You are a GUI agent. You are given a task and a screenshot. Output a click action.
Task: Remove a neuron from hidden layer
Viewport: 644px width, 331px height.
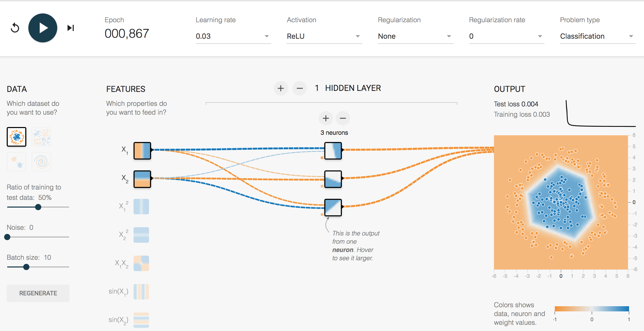344,118
